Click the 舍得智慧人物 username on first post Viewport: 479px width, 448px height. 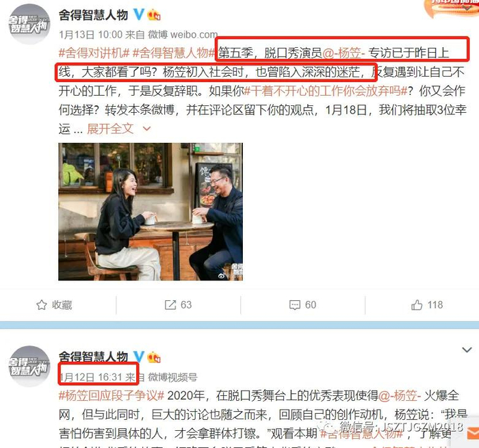(x=93, y=14)
